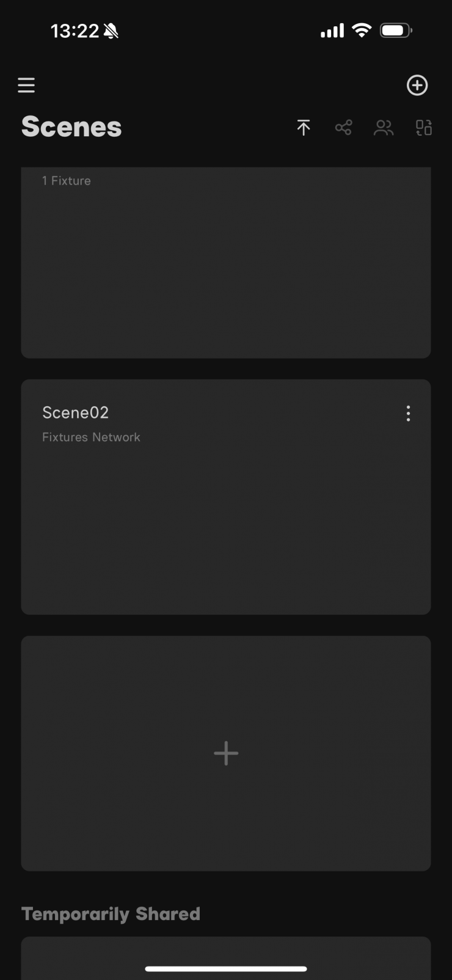Tap the Scene02 title text
The image size is (452, 980).
[x=75, y=412]
